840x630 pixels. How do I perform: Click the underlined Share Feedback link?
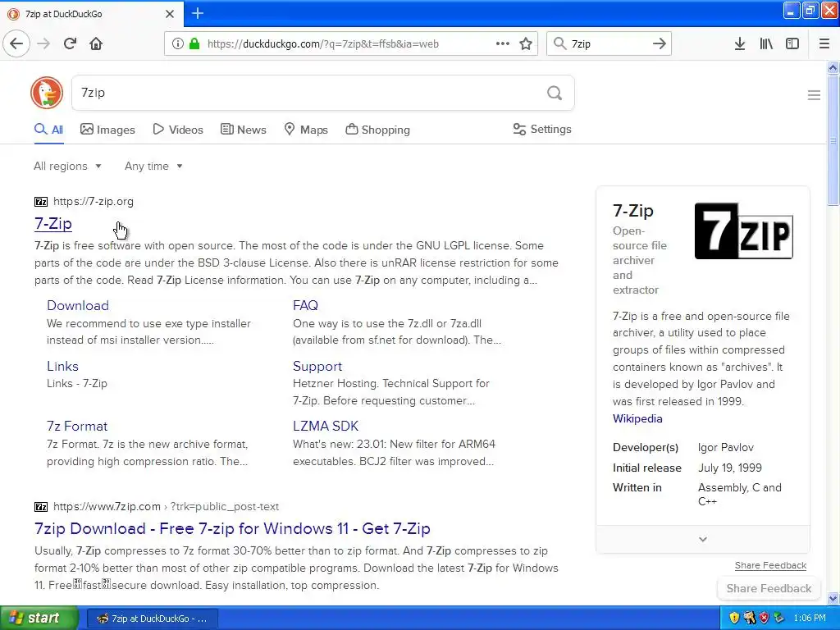tap(770, 565)
